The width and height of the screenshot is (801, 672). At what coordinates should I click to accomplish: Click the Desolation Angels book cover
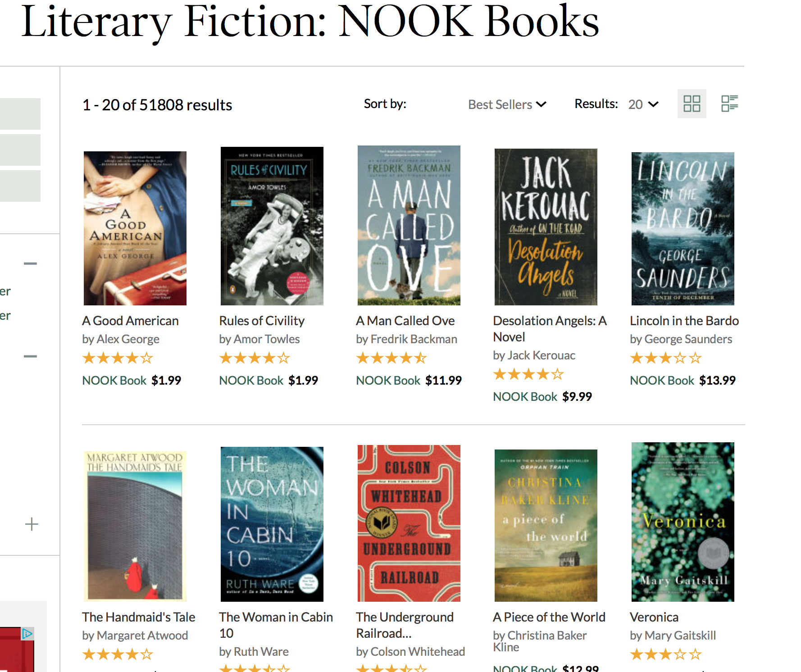tap(546, 227)
